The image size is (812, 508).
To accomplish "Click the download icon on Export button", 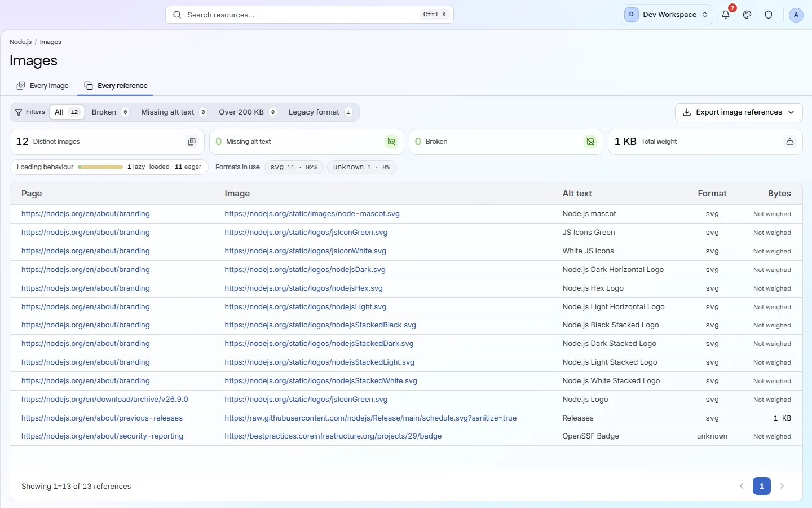I will pos(687,112).
